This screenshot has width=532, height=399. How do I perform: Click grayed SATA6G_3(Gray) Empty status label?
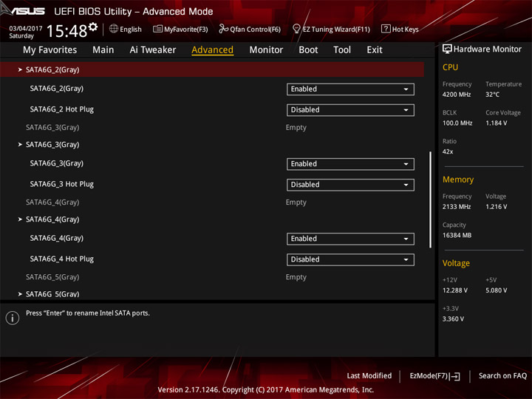[x=52, y=128]
